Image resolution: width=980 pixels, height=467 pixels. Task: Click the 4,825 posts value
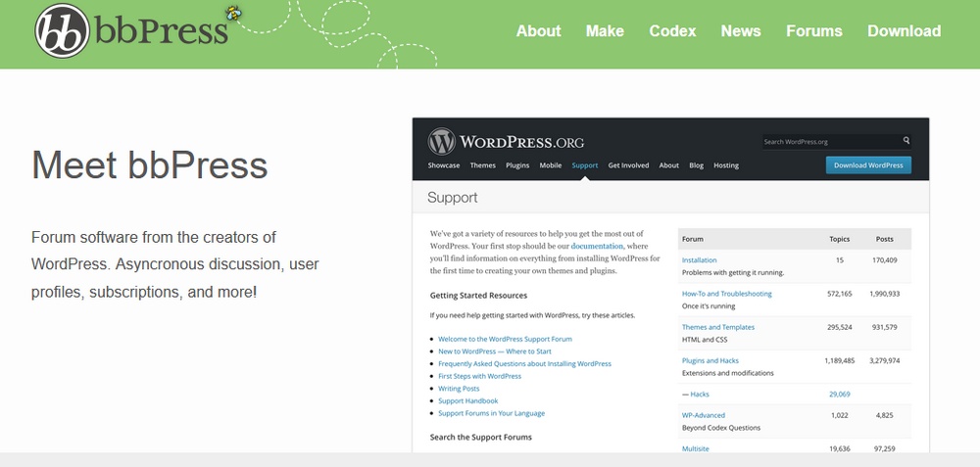[x=884, y=415]
